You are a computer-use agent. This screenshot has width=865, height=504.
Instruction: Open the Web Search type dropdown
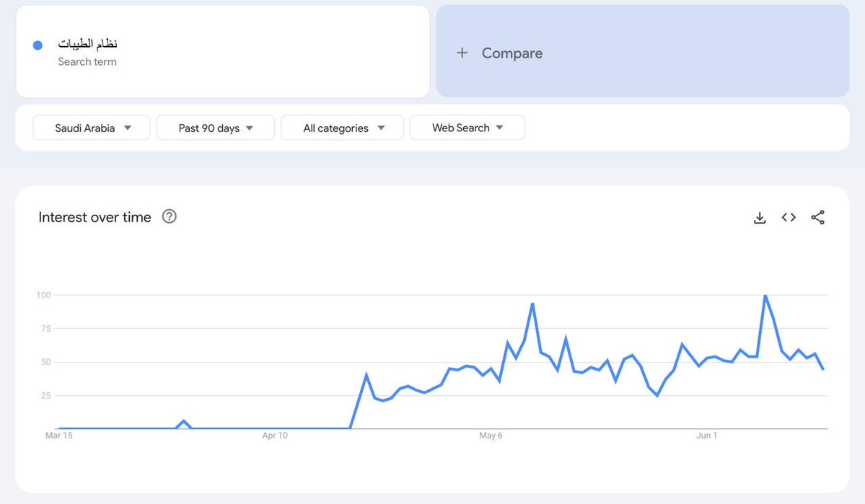[x=467, y=128]
